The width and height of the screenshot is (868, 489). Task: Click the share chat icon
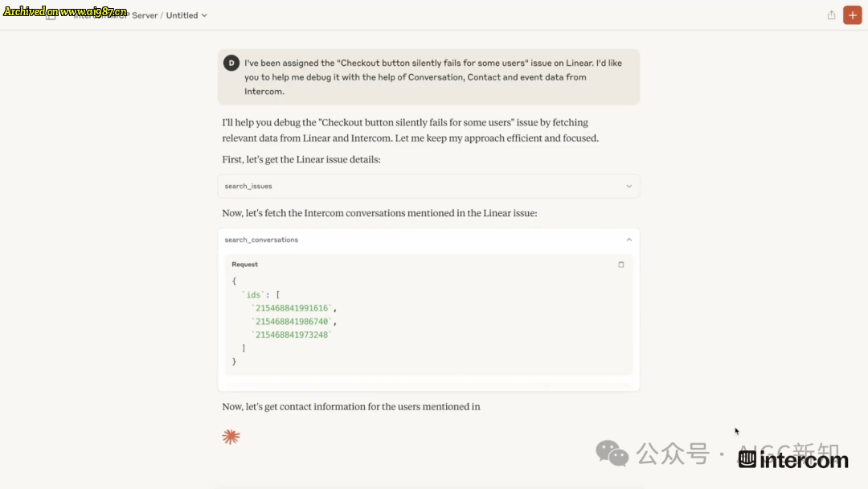click(831, 15)
